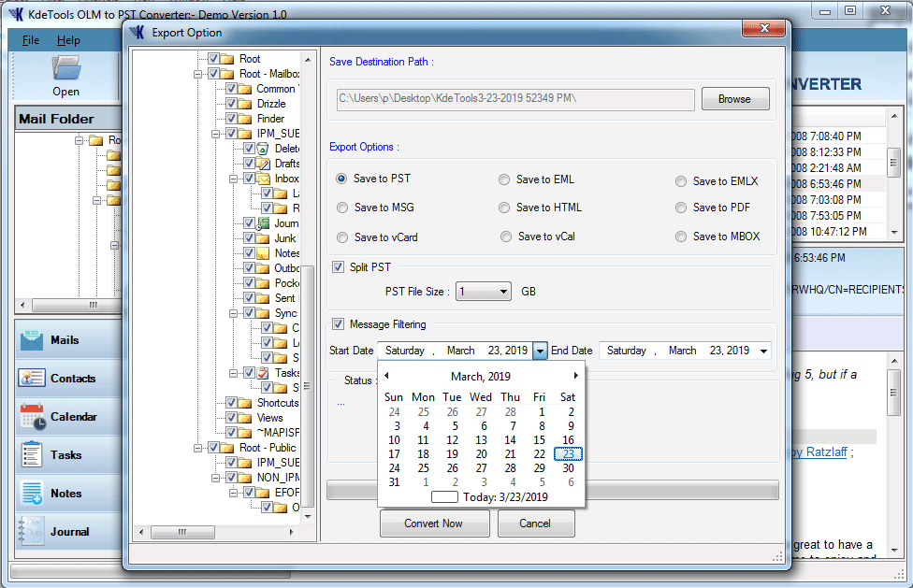Select March 15 in the calendar
This screenshot has width=913, height=588.
point(540,440)
